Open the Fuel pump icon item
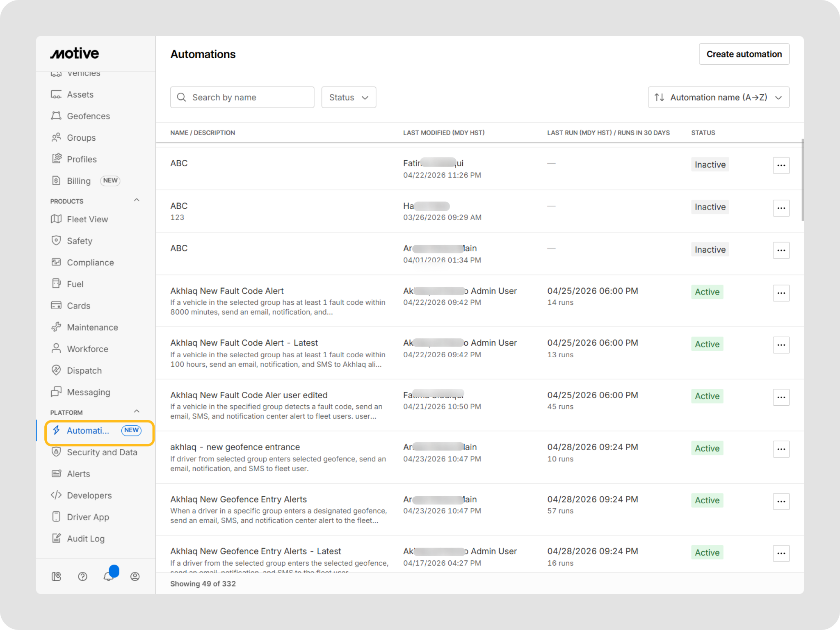840x630 pixels. tap(56, 284)
